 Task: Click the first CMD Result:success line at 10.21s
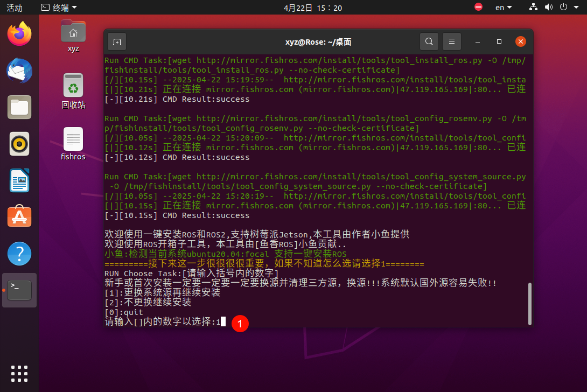177,99
